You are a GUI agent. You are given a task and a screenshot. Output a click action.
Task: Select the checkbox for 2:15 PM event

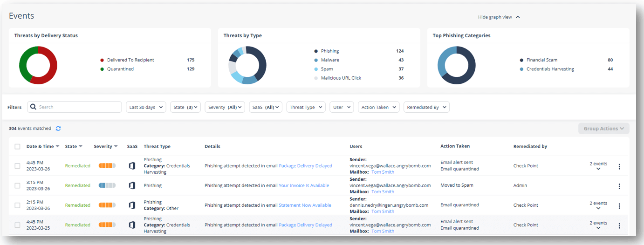tap(17, 205)
